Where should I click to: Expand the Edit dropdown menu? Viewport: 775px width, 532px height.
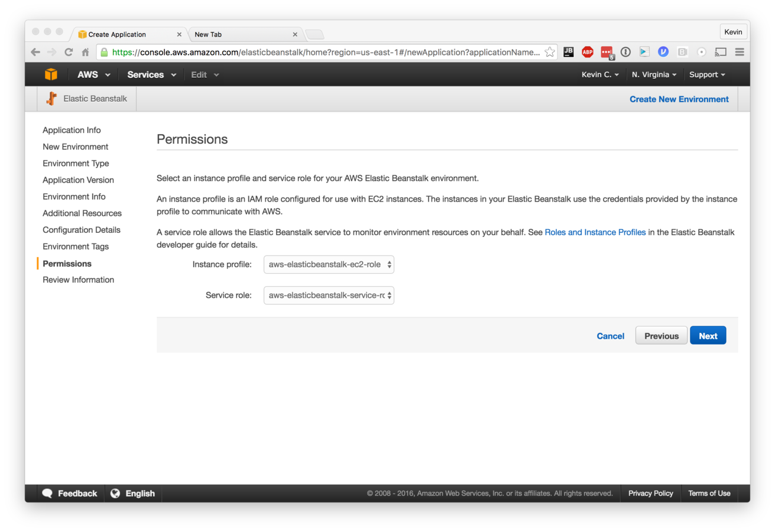[x=205, y=74]
